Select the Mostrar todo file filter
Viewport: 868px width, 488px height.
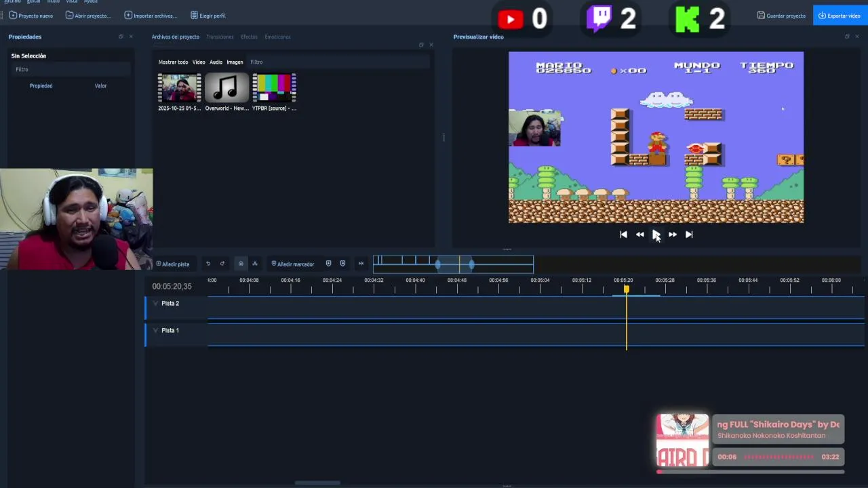tap(173, 62)
